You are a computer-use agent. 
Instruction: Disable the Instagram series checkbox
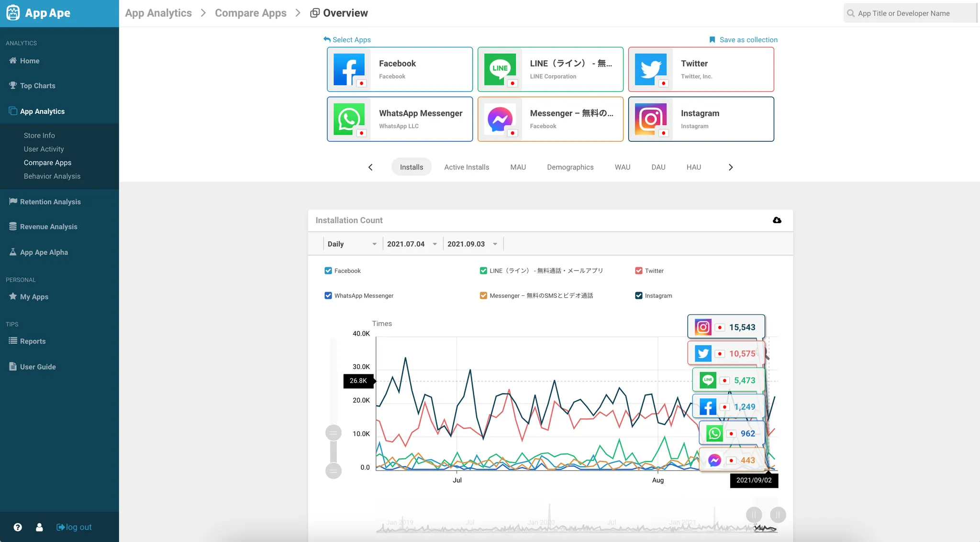tap(638, 295)
